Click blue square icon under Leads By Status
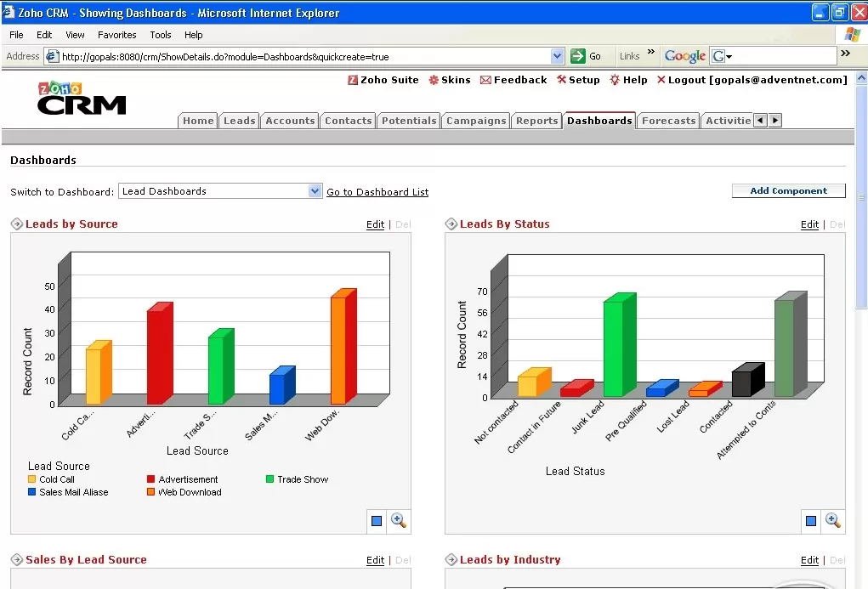This screenshot has width=868, height=589. tap(811, 521)
